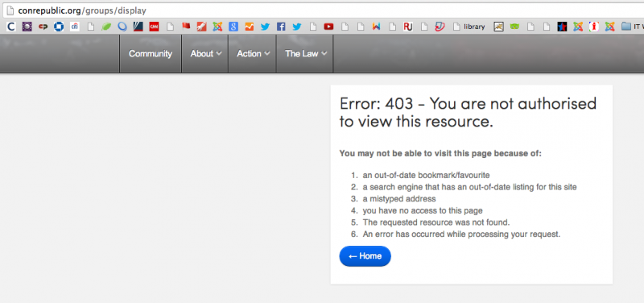Click 'an out-of-date bookmark/favourite' list item
Viewport: 644px width, 303px height.
426,175
